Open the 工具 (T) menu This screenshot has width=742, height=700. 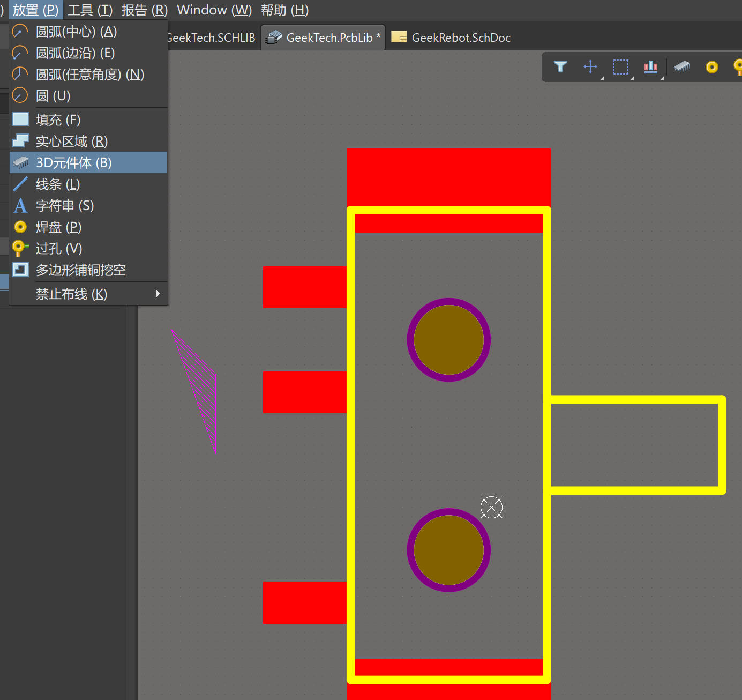[90, 10]
